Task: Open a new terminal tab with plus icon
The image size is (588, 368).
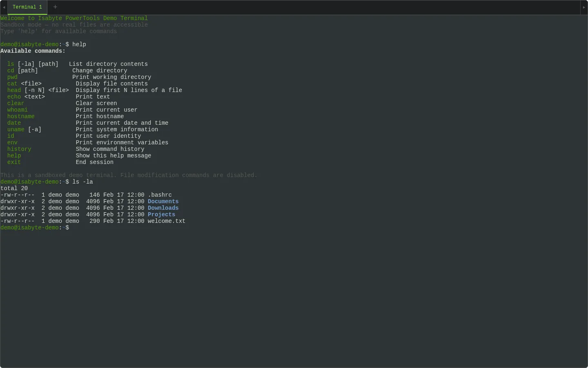Action: [55, 7]
